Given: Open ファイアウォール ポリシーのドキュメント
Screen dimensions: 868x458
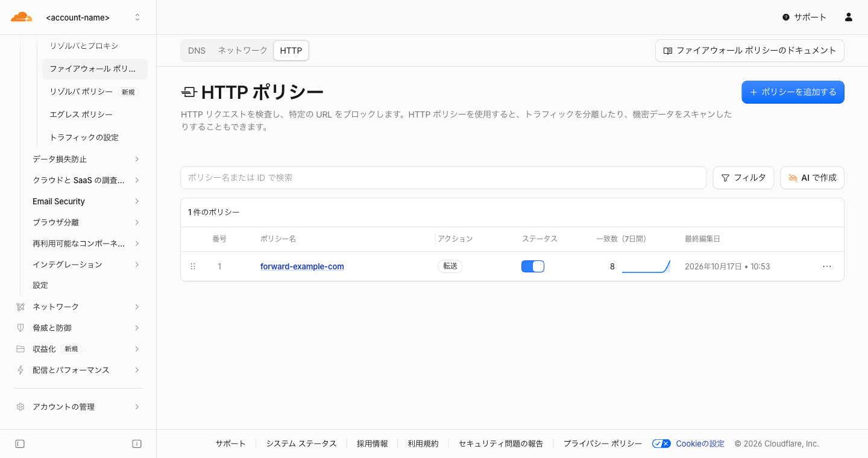Looking at the screenshot, I should [749, 51].
